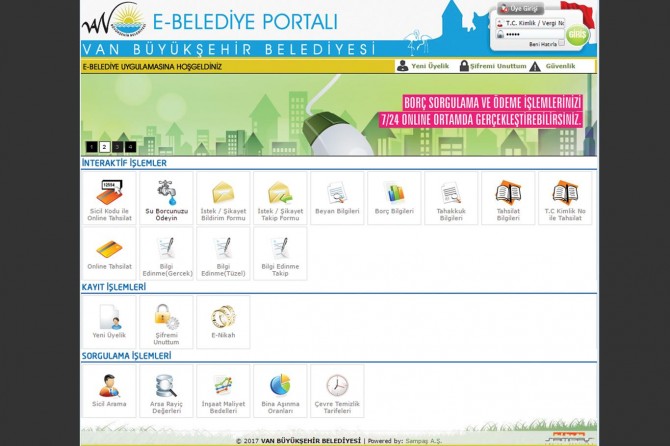Open İstek / Şikayet Takip Formu
Viewport: 670px width, 446px height.
click(280, 198)
